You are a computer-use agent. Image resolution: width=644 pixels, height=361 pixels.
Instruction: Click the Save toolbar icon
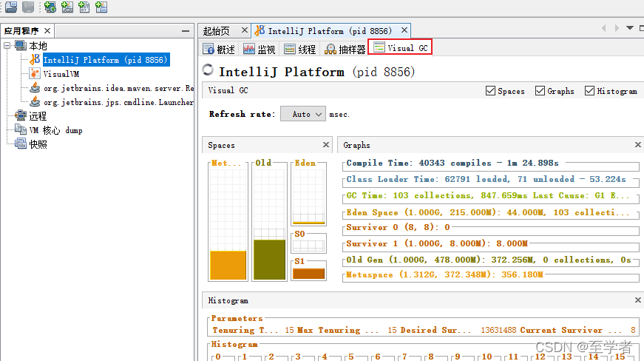point(28,7)
